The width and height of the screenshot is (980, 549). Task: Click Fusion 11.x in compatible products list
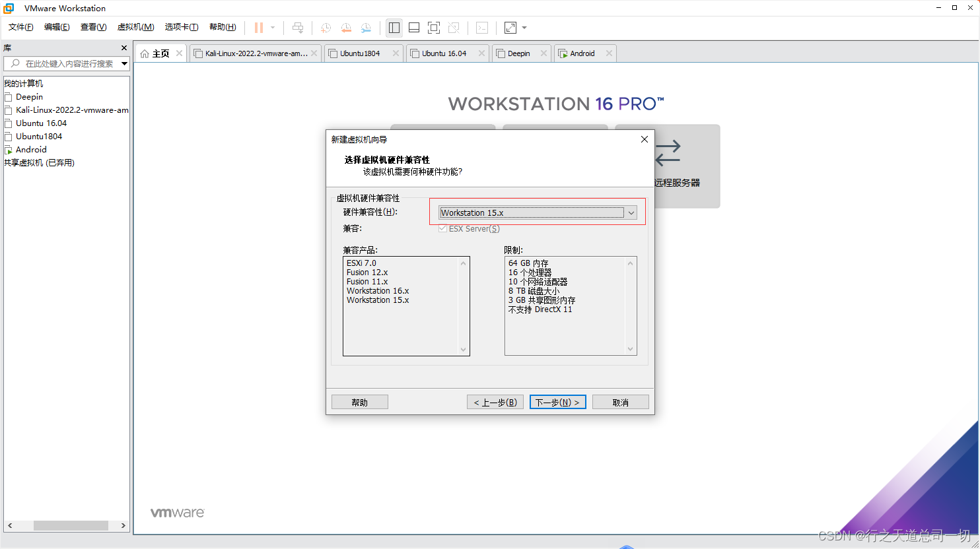point(367,281)
